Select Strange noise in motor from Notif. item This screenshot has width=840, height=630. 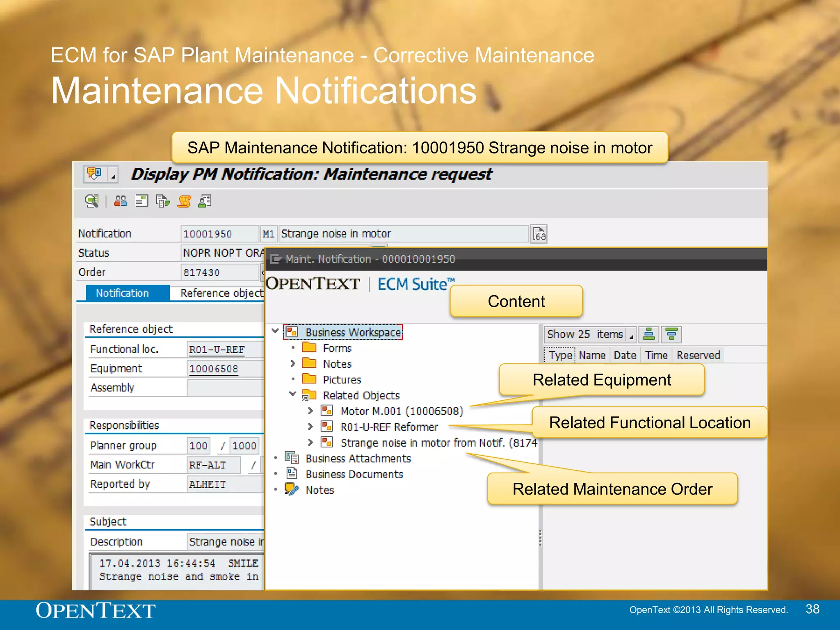pos(438,443)
